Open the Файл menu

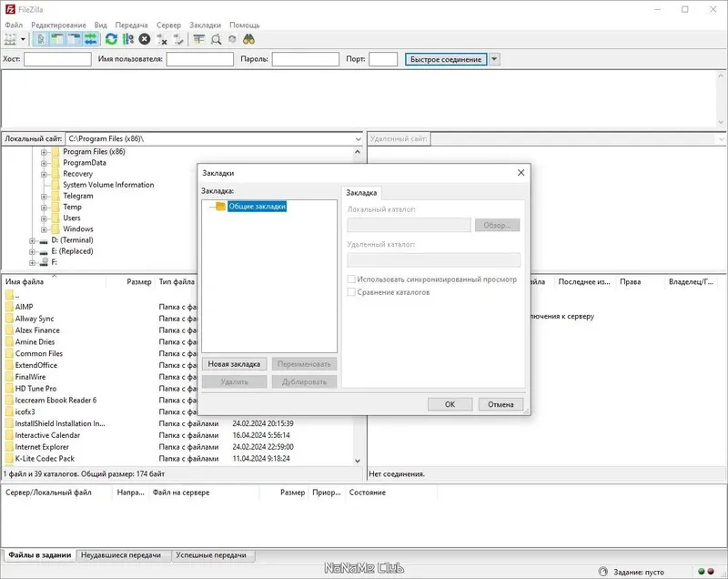click(14, 25)
